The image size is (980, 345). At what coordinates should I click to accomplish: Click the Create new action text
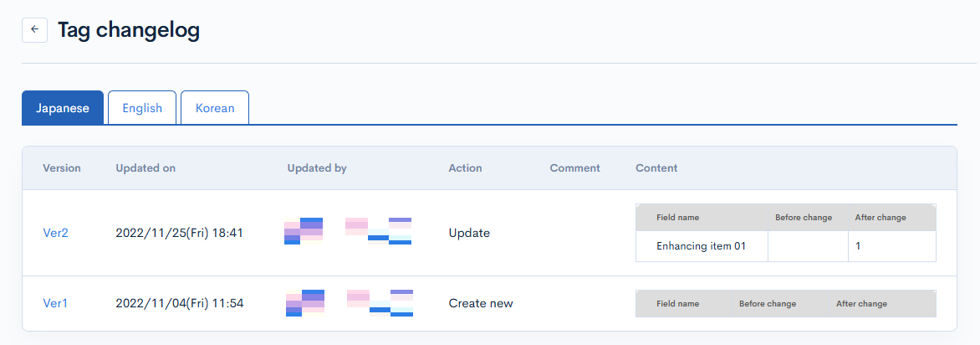tap(481, 303)
